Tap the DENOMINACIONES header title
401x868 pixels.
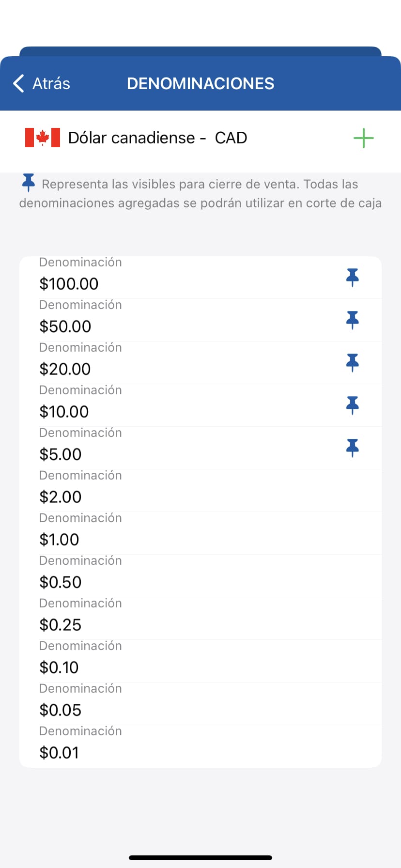coord(200,83)
